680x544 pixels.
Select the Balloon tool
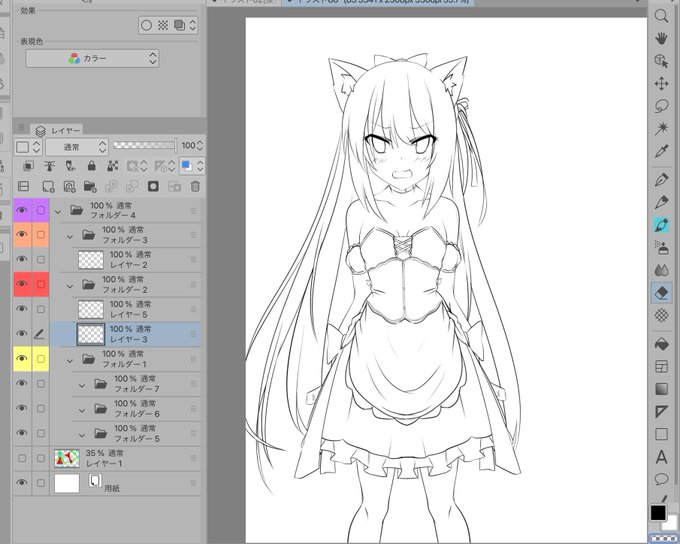[x=661, y=479]
